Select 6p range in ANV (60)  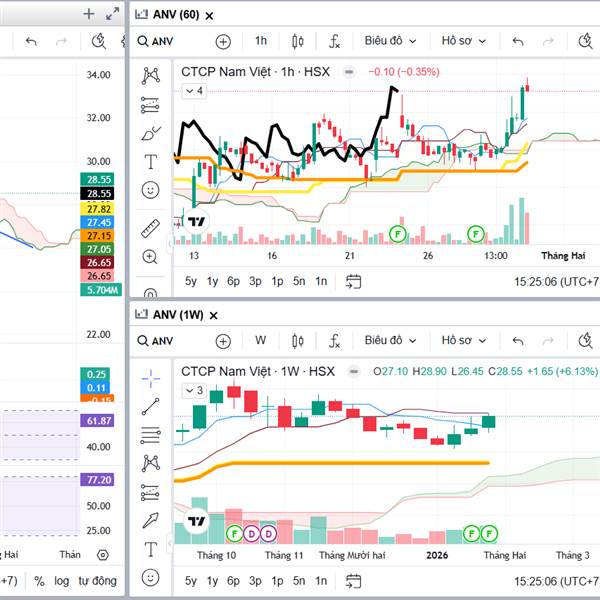click(x=233, y=281)
